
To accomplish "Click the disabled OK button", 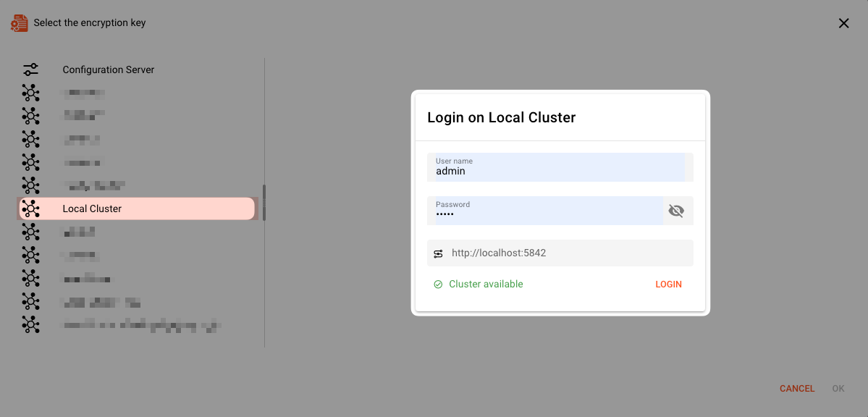I will click(838, 388).
